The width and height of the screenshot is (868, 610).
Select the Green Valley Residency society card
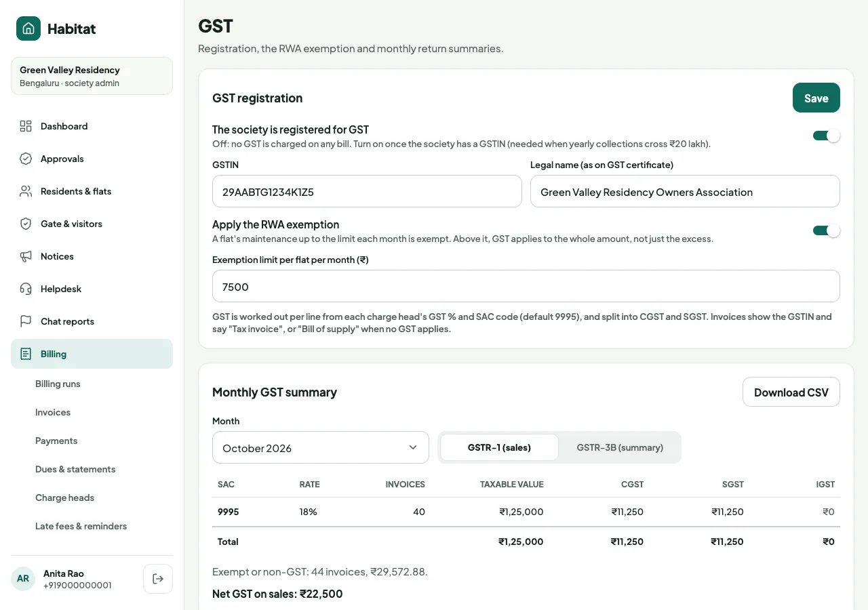coord(92,76)
